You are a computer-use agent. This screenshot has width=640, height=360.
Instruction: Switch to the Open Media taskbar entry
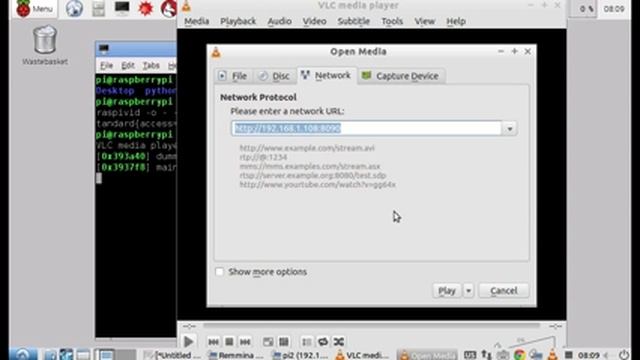(x=427, y=355)
